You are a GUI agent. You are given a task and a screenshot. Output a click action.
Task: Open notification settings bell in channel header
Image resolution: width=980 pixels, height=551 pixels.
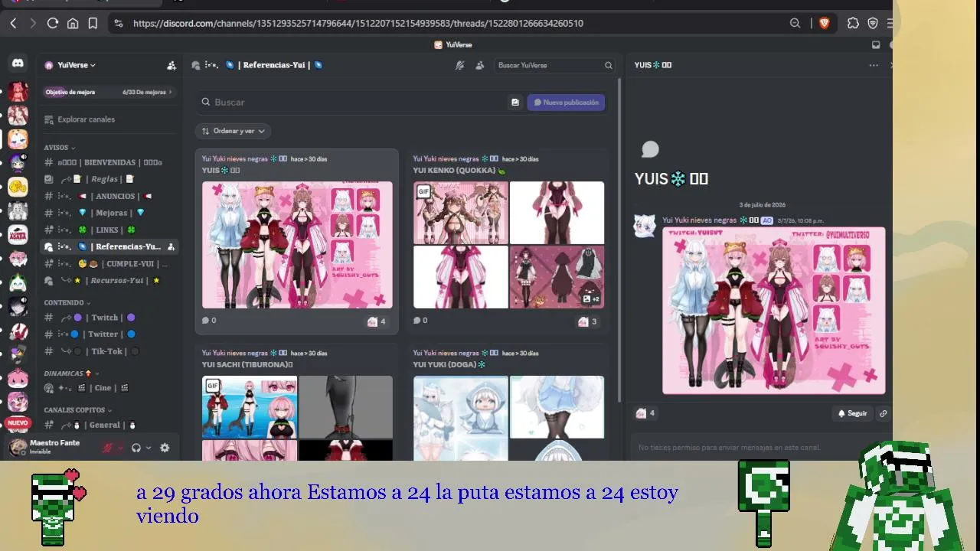point(459,65)
